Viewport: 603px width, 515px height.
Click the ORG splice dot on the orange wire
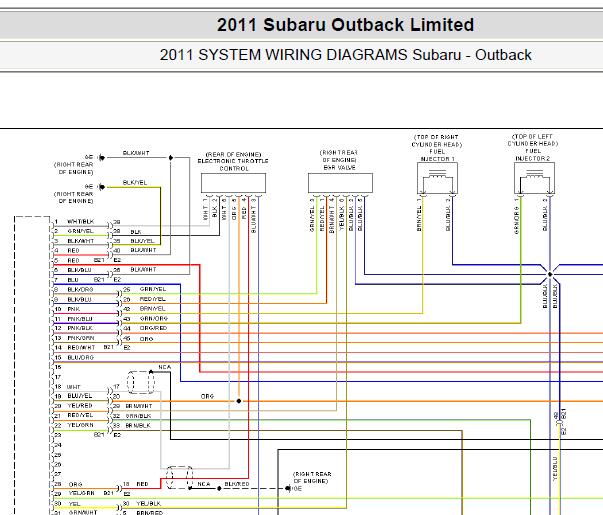pos(239,401)
